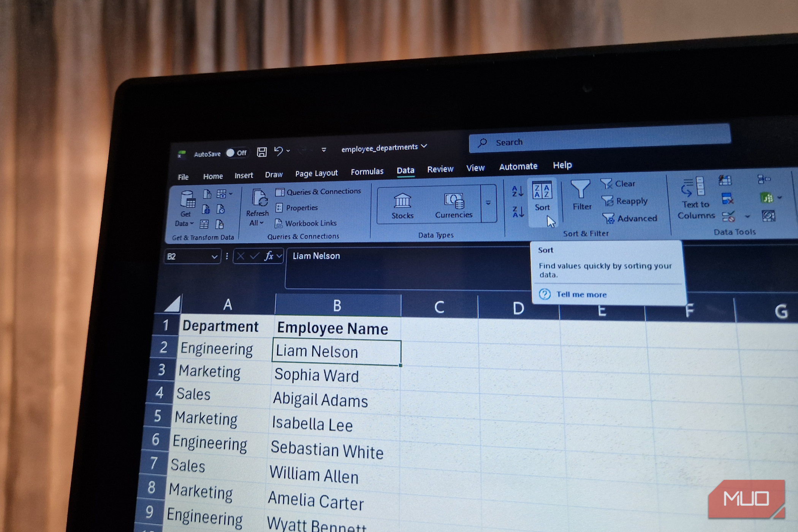The image size is (798, 532).
Task: Select cell containing Sophia Ward
Action: 336,376
